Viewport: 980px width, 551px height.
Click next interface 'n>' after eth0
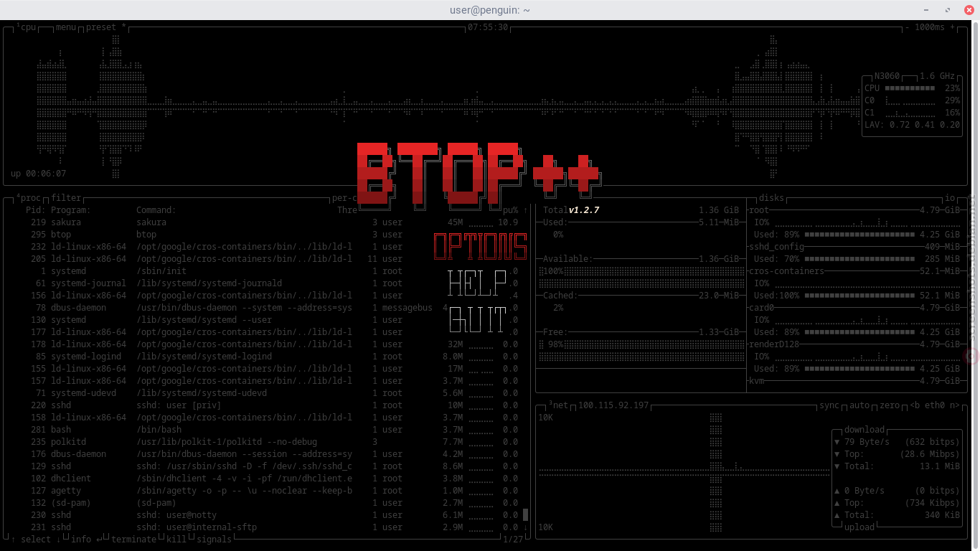coord(953,405)
